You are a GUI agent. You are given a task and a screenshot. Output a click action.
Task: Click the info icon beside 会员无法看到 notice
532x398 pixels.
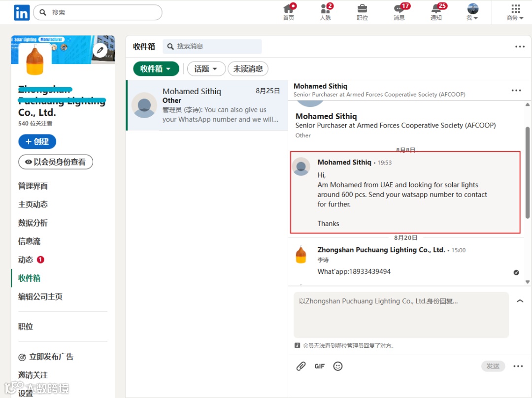click(x=297, y=345)
